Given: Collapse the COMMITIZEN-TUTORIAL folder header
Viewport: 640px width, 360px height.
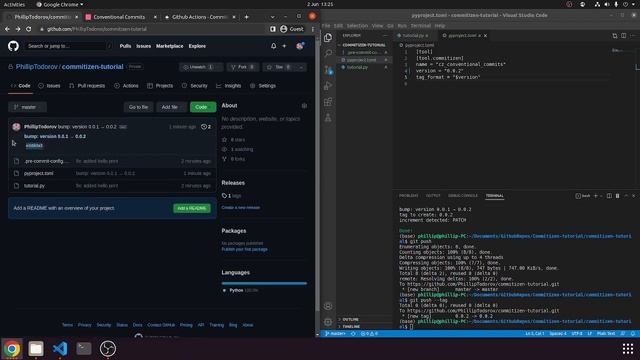Looking at the screenshot, I should [364, 45].
